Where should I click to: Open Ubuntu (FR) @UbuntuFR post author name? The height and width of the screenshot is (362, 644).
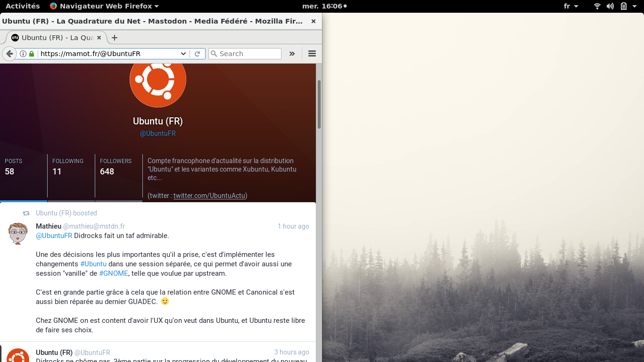pyautogui.click(x=73, y=353)
